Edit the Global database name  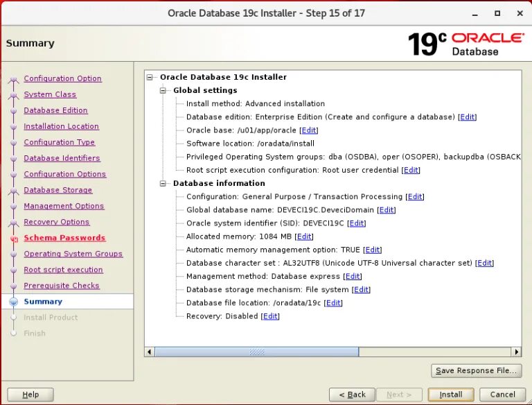click(x=387, y=210)
